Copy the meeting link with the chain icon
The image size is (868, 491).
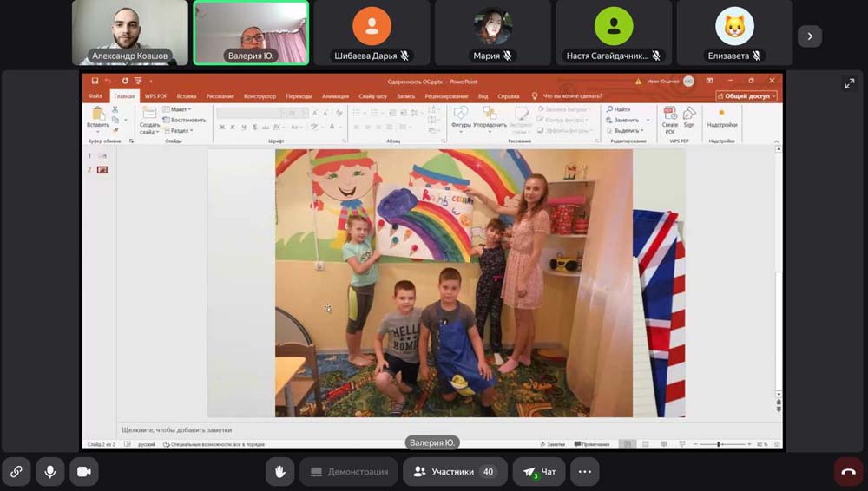coord(16,471)
